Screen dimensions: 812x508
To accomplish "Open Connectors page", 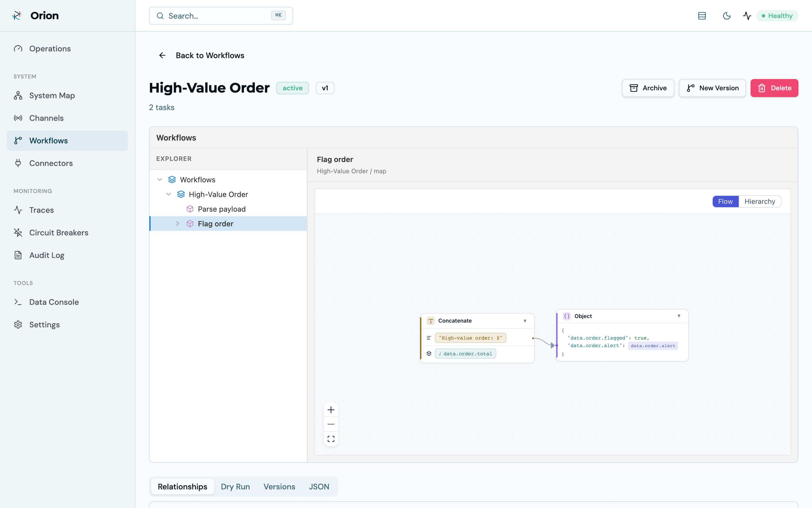I will 67,163.
